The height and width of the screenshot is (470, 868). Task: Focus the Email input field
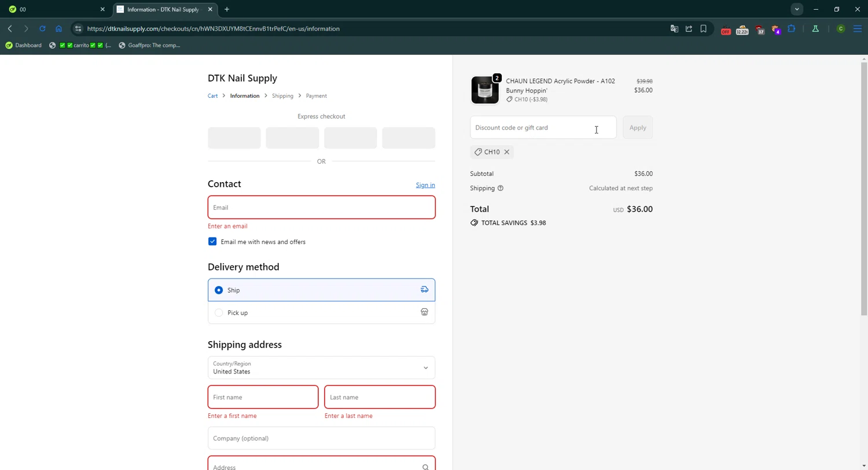321,208
